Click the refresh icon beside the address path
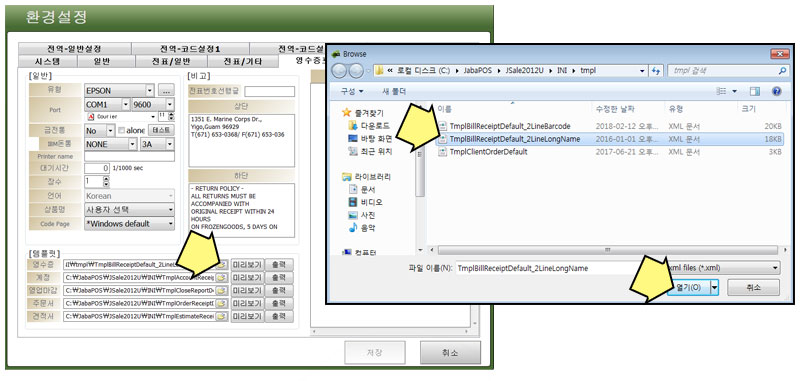Image resolution: width=800 pixels, height=381 pixels. click(656, 71)
